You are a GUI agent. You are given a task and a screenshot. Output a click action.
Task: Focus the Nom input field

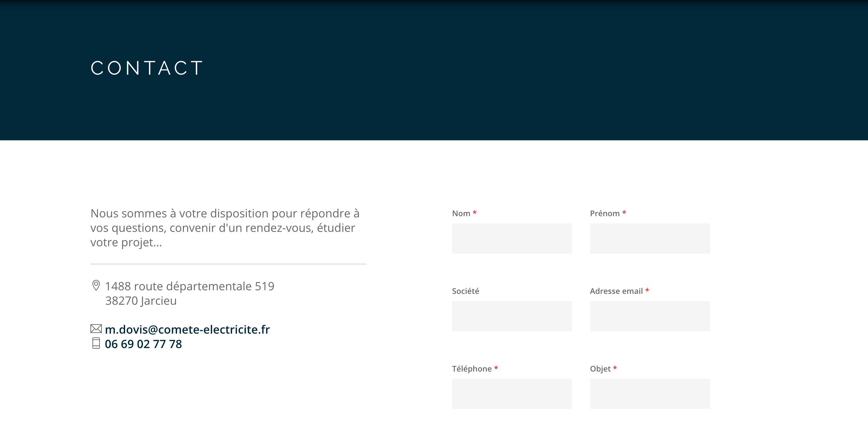click(512, 238)
